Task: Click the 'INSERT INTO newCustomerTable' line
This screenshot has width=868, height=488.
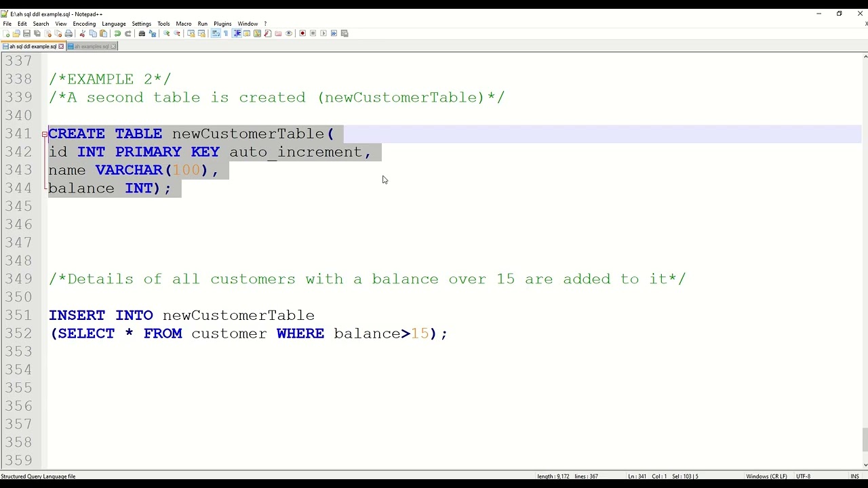Action: point(182,315)
